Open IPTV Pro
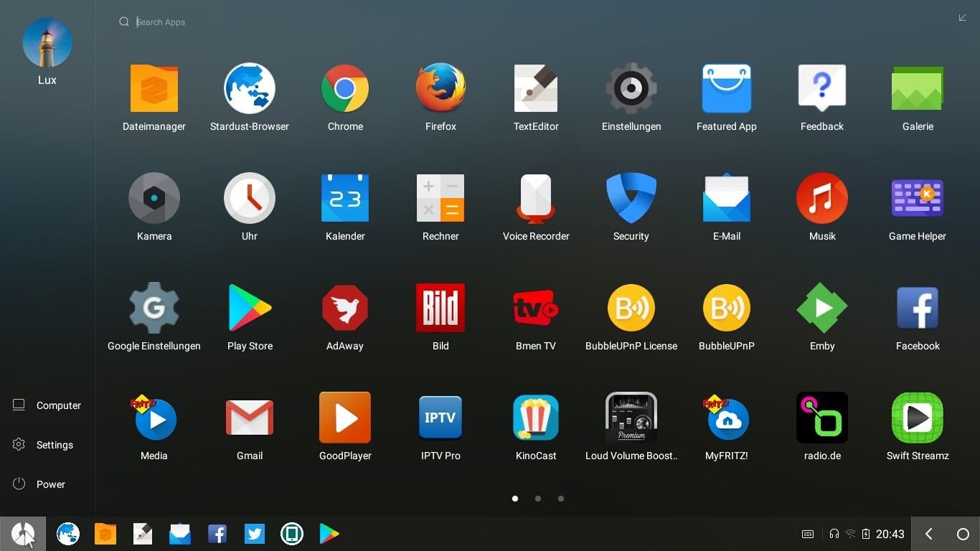The height and width of the screenshot is (551, 980). 440,418
